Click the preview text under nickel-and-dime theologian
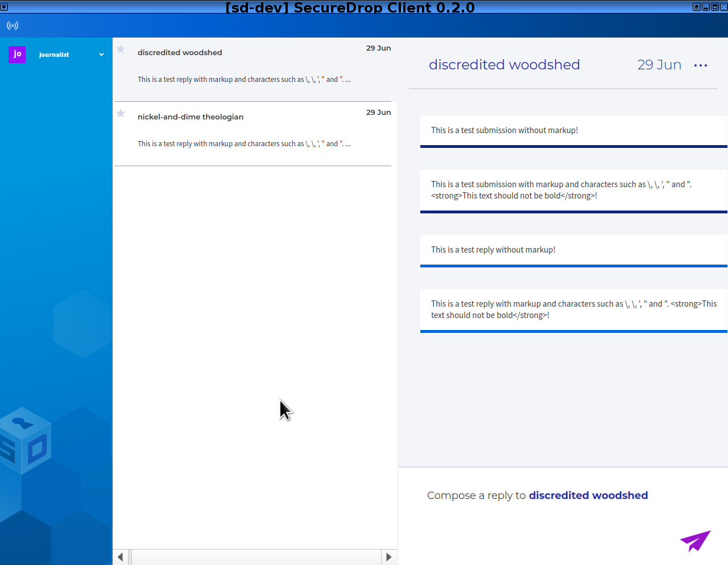 [x=244, y=144]
